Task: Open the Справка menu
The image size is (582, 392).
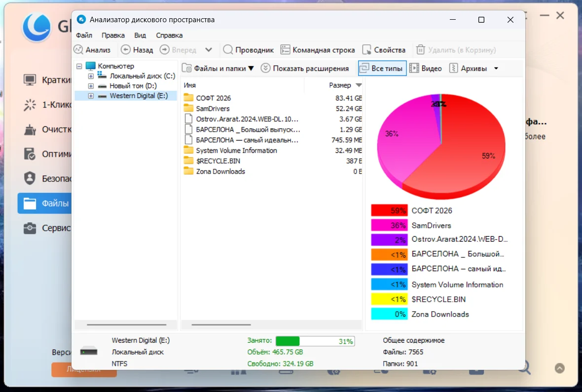Action: [169, 36]
